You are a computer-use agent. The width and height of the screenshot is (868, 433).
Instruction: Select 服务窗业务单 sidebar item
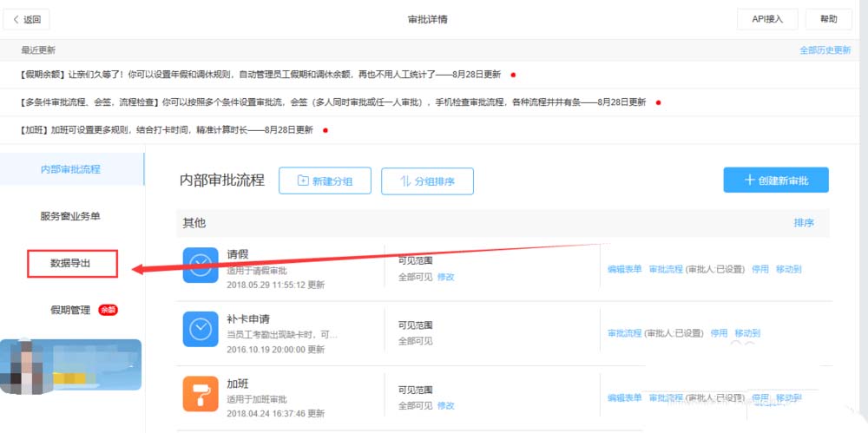[x=76, y=216]
